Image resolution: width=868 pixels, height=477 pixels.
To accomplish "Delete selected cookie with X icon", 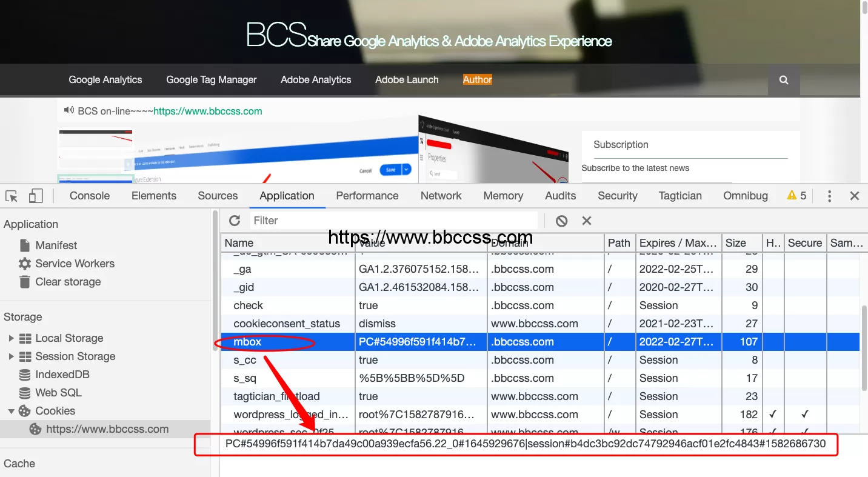I will (x=587, y=221).
